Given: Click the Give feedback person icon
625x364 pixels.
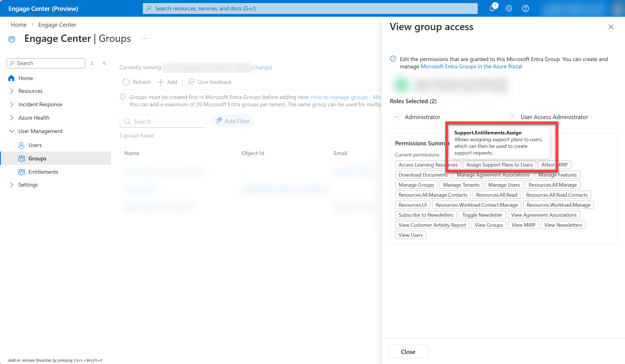Looking at the screenshot, I should tap(191, 82).
